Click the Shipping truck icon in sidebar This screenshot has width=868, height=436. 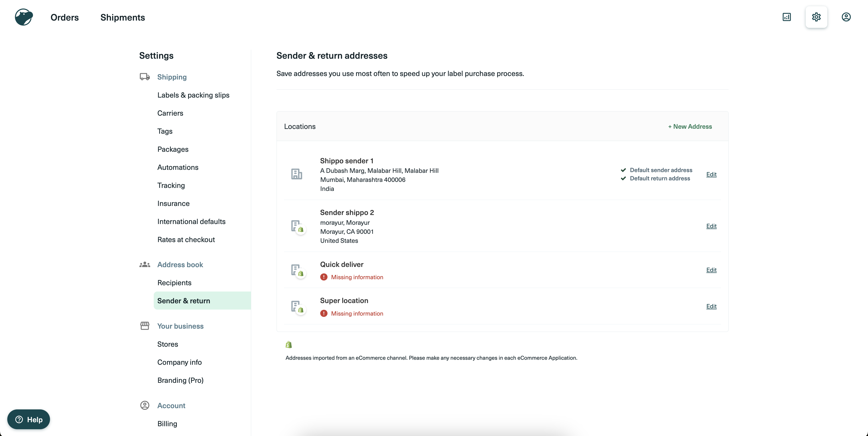click(145, 77)
